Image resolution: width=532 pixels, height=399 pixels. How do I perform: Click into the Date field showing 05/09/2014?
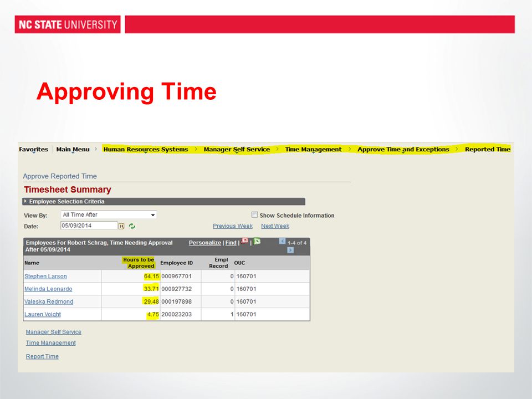(x=89, y=226)
